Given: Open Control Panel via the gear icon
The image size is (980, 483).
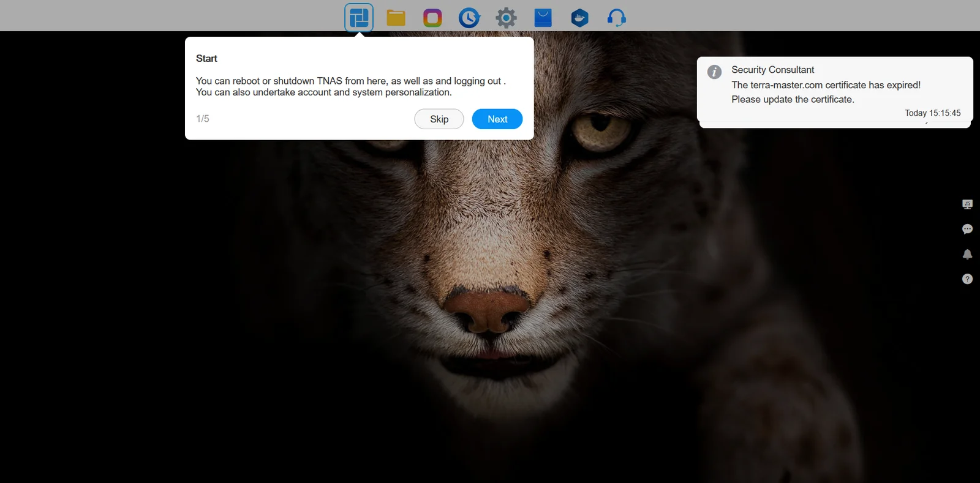Looking at the screenshot, I should 506,18.
